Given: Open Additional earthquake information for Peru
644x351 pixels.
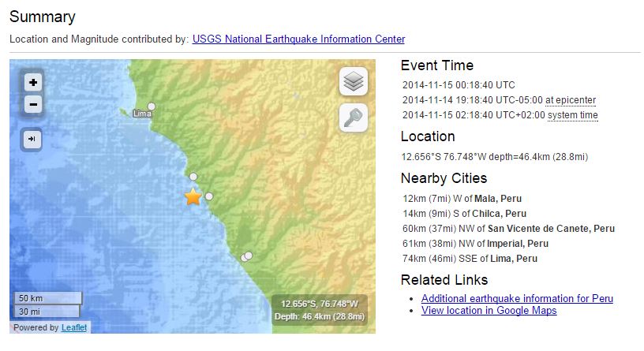Looking at the screenshot, I should [517, 298].
